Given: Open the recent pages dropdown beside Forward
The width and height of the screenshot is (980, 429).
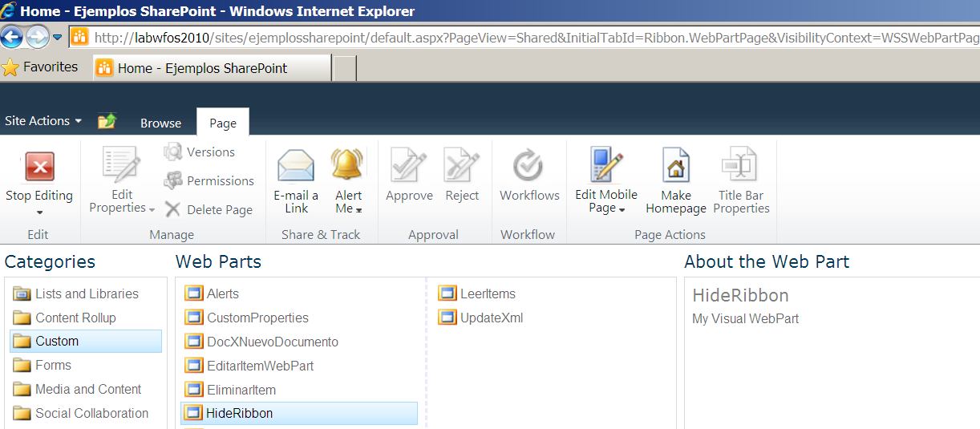Looking at the screenshot, I should [57, 37].
